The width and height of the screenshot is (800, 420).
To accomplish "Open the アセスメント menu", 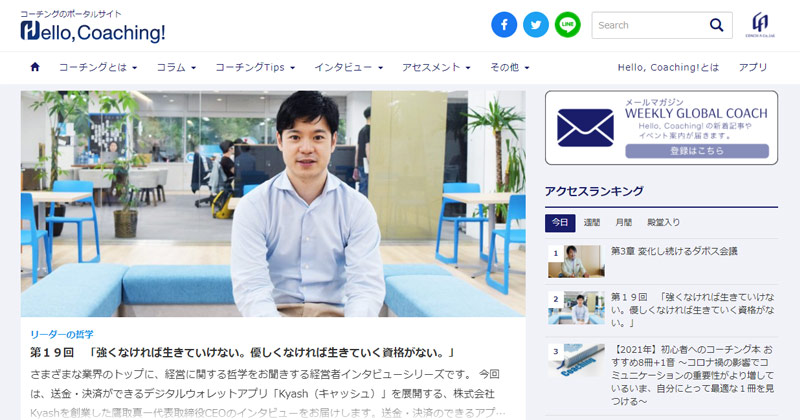I will pyautogui.click(x=436, y=67).
